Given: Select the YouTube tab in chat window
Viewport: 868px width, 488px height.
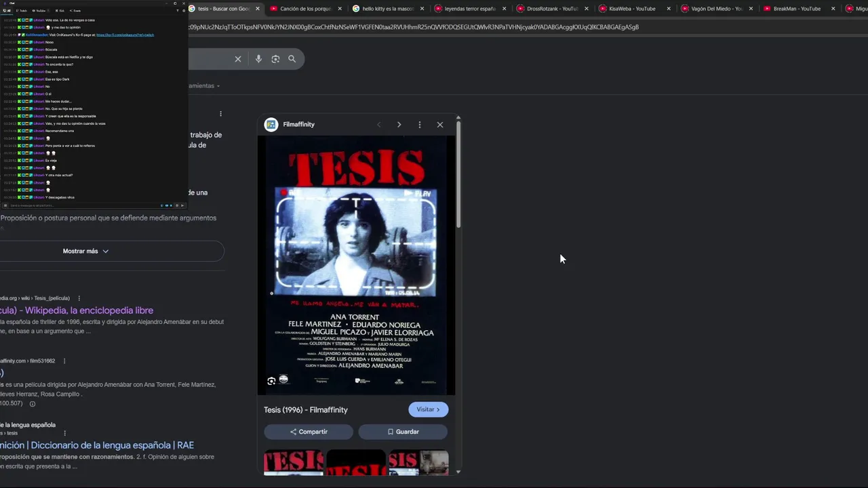Looking at the screenshot, I should pos(39,11).
